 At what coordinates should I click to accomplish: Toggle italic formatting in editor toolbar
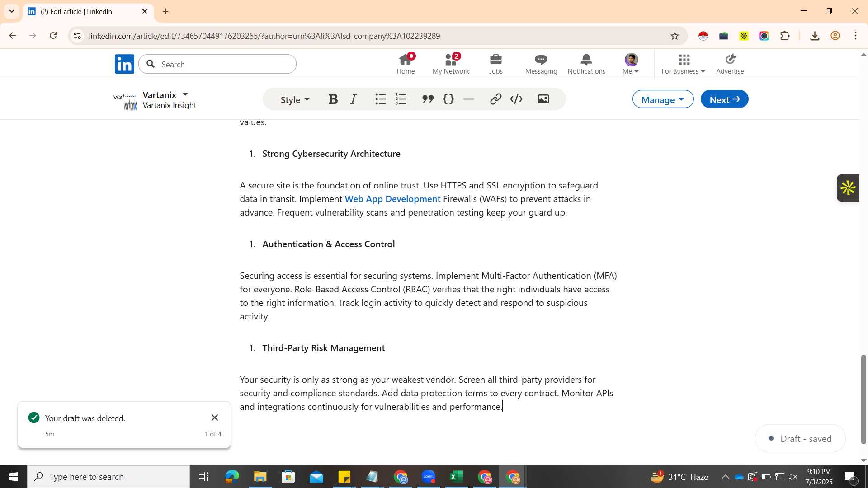[354, 99]
